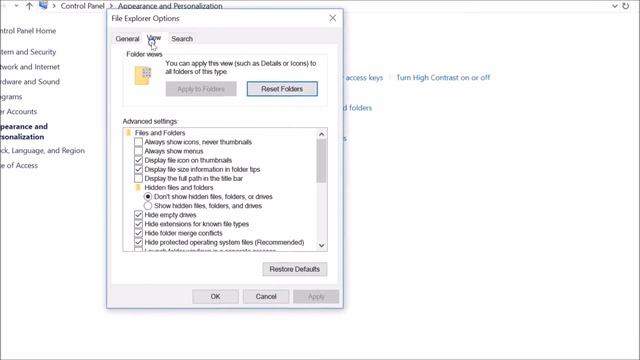This screenshot has width=640, height=360.
Task: Click the Apply to Folders button
Action: pos(201,89)
